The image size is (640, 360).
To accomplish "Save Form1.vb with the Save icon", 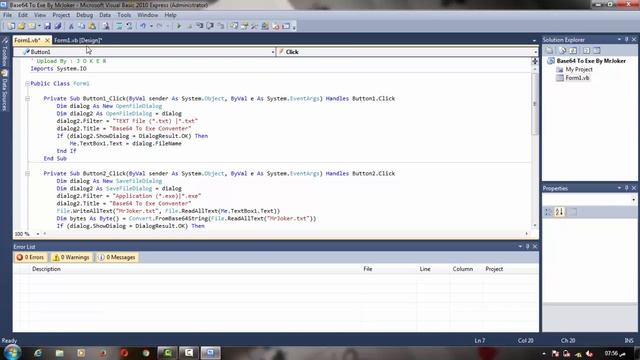I will [47, 26].
